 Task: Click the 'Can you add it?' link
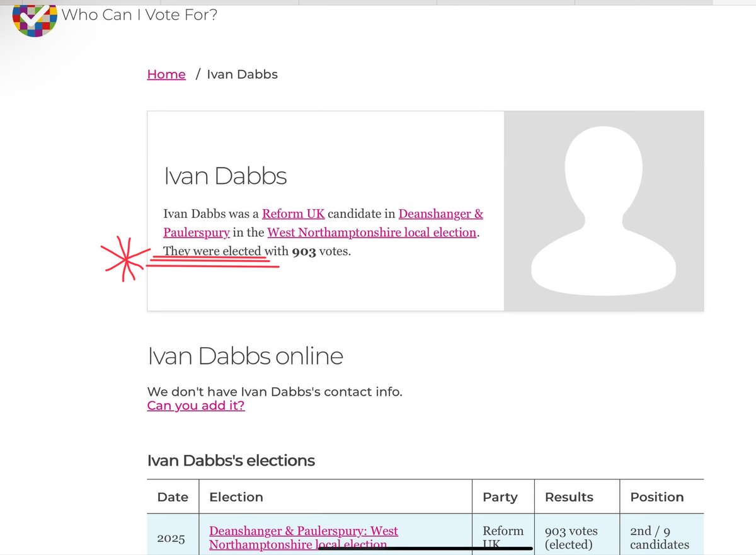(x=196, y=405)
